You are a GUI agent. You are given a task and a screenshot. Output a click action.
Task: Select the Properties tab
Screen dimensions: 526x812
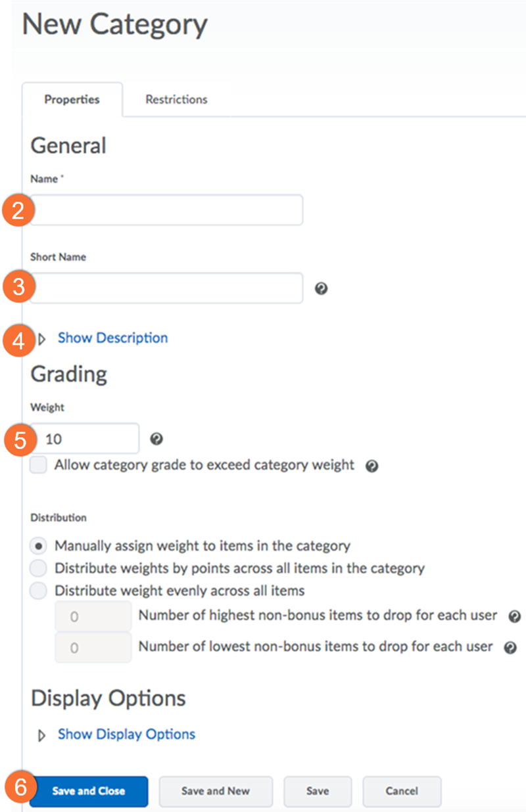coord(72,100)
